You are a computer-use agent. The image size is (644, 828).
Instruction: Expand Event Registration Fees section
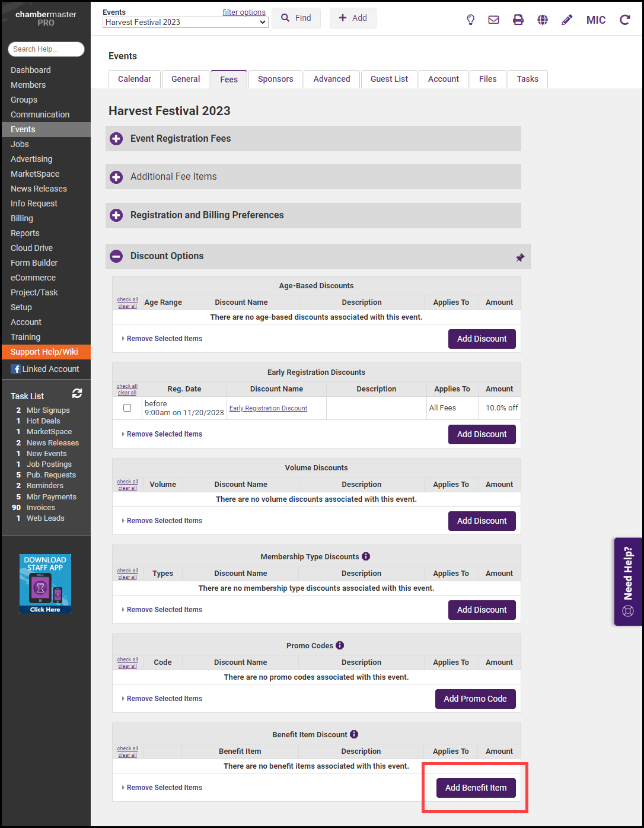tap(117, 139)
